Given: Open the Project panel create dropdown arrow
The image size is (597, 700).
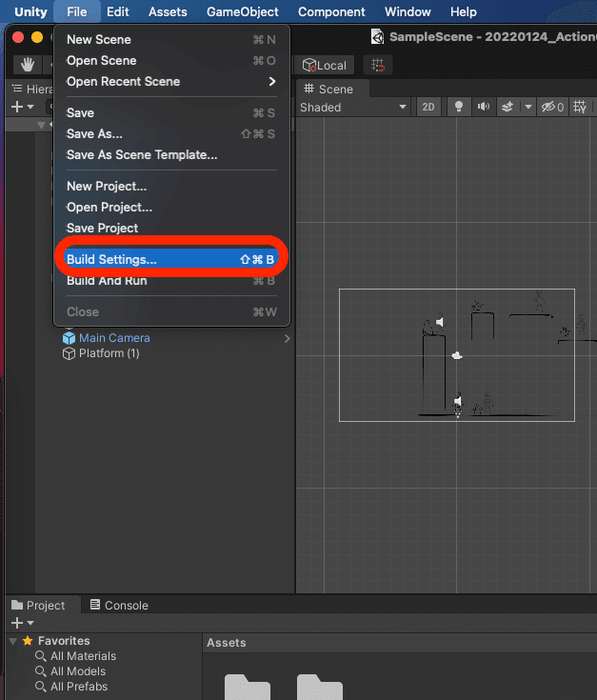Looking at the screenshot, I should [30, 623].
